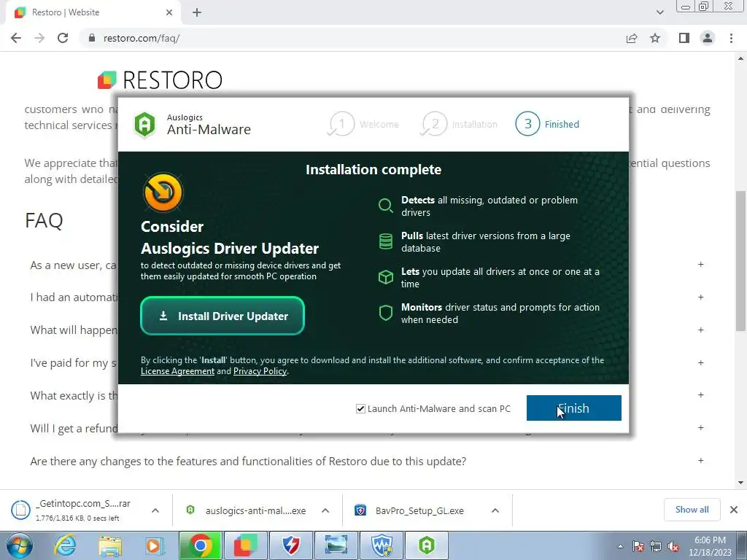Click the lock site-info icon
Image resolution: width=747 pixels, height=560 pixels.
point(92,38)
